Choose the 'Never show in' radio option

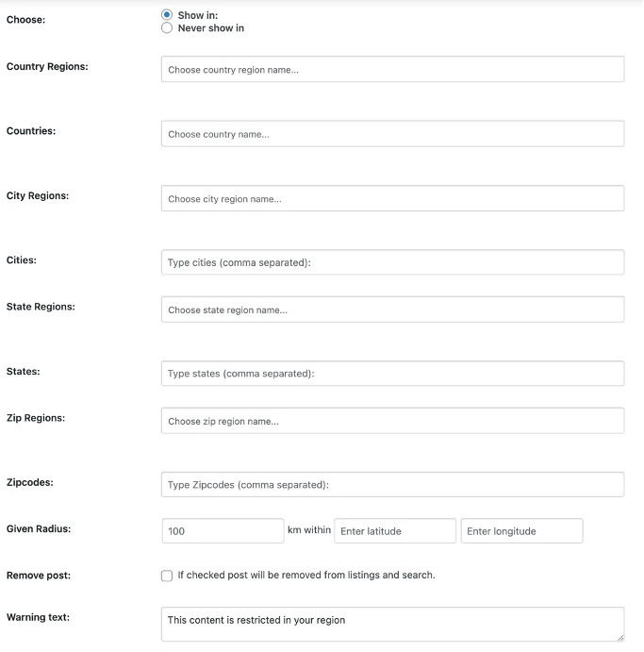(167, 28)
